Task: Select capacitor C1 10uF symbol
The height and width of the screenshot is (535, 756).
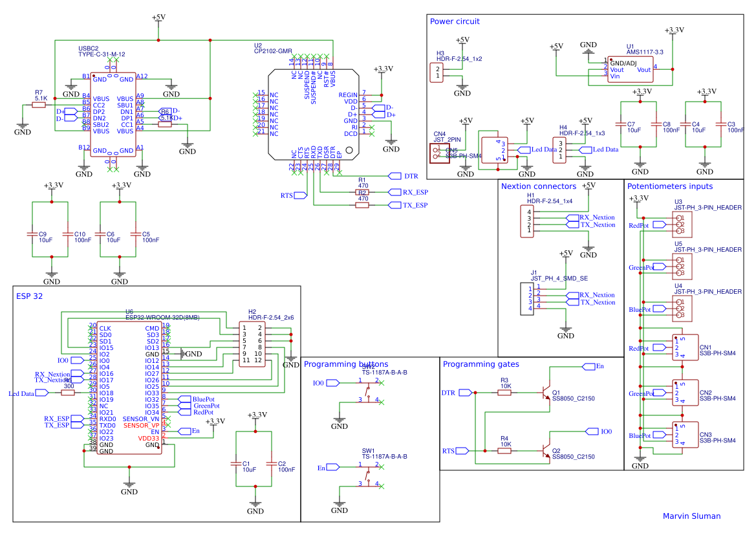Action: pos(236,463)
